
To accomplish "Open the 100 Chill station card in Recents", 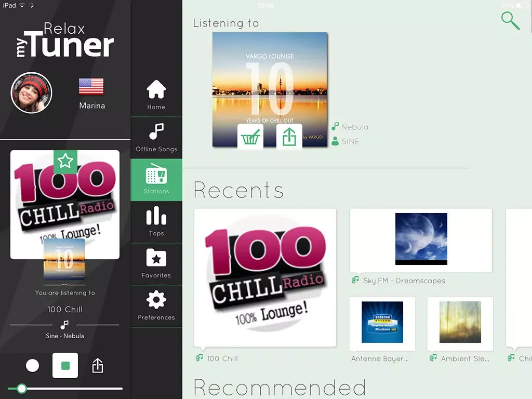I will click(265, 277).
